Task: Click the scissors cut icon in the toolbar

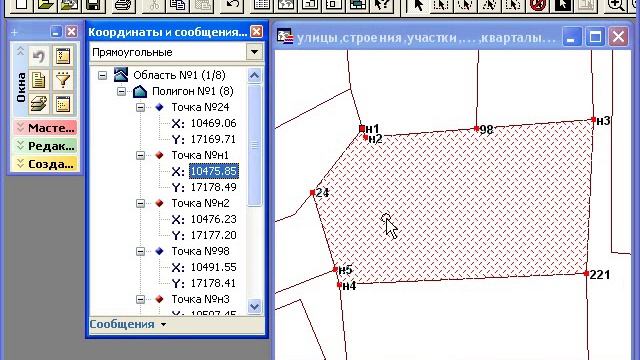Action: pos(154,6)
